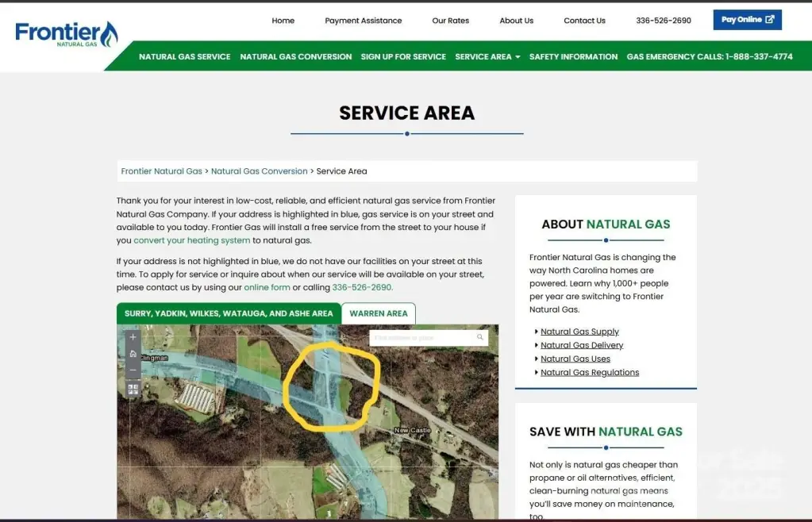The height and width of the screenshot is (522, 812).
Task: Go to the Our Rates page
Action: 450,21
